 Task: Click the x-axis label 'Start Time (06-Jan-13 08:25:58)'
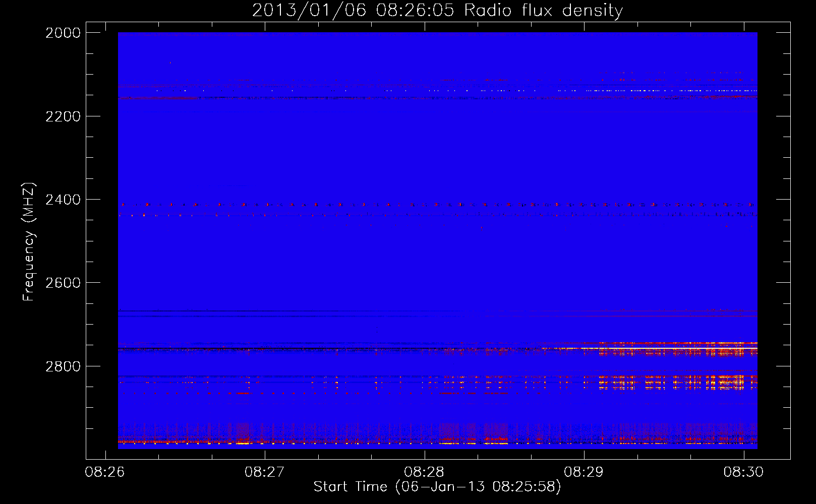437,487
